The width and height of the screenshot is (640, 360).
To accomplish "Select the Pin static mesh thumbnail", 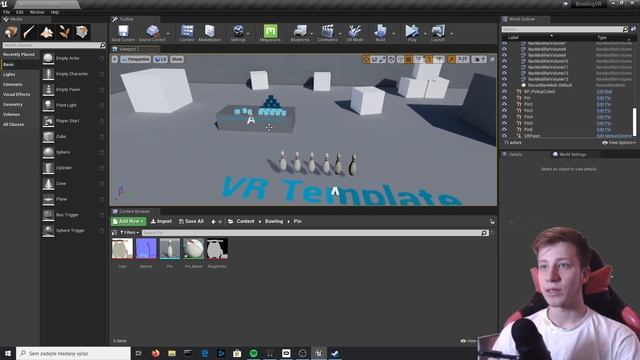I will [x=170, y=249].
